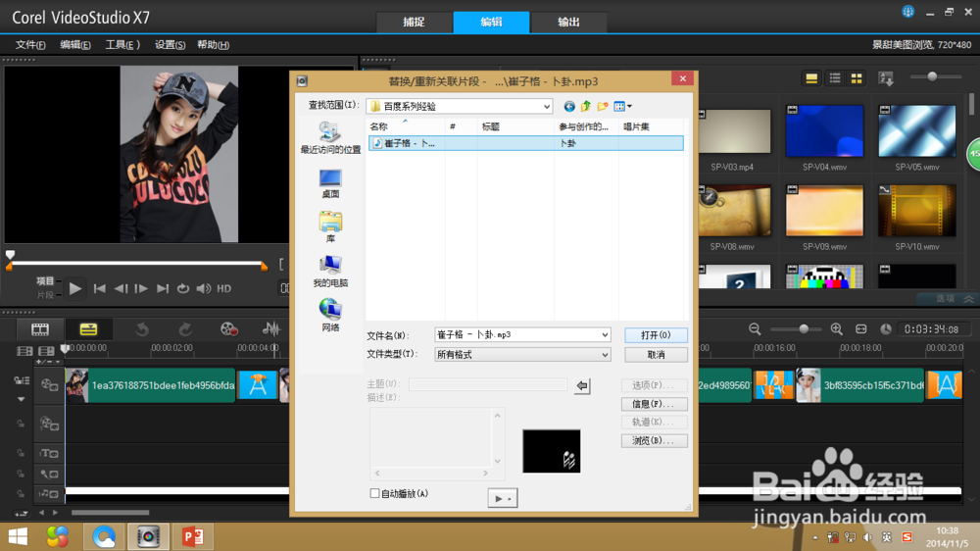Click the 打开(O) button

coord(656,335)
